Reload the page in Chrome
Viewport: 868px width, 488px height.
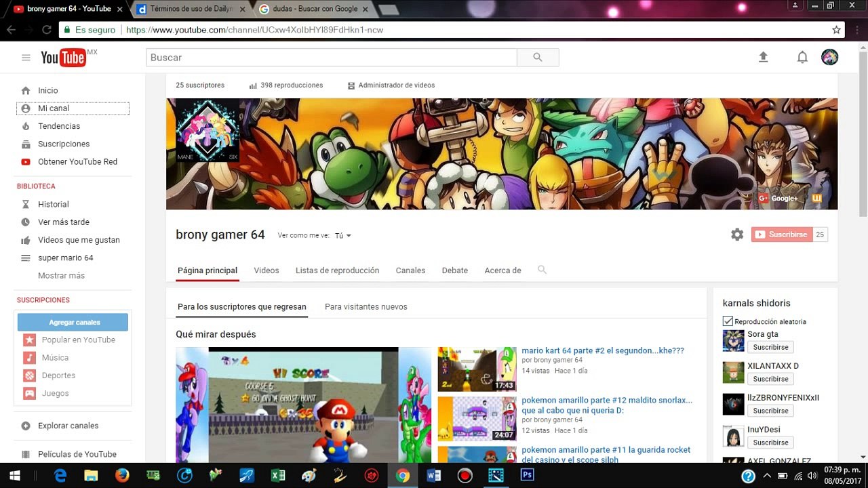(47, 30)
